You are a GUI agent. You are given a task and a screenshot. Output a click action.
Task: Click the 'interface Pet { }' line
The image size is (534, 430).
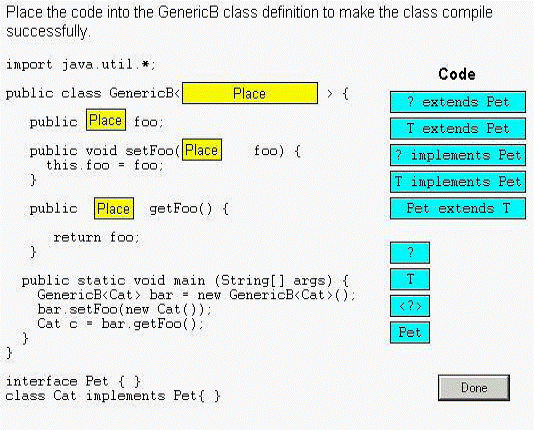(73, 381)
